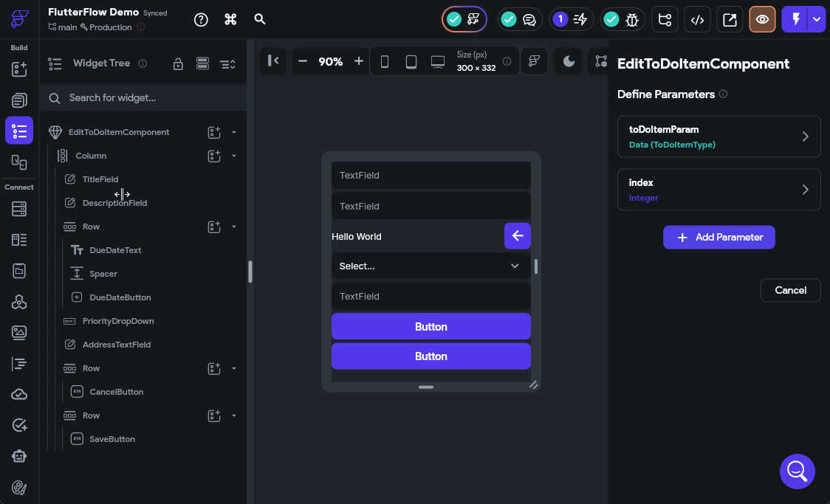
Task: Click the back arrow button on canvas
Action: pos(517,236)
